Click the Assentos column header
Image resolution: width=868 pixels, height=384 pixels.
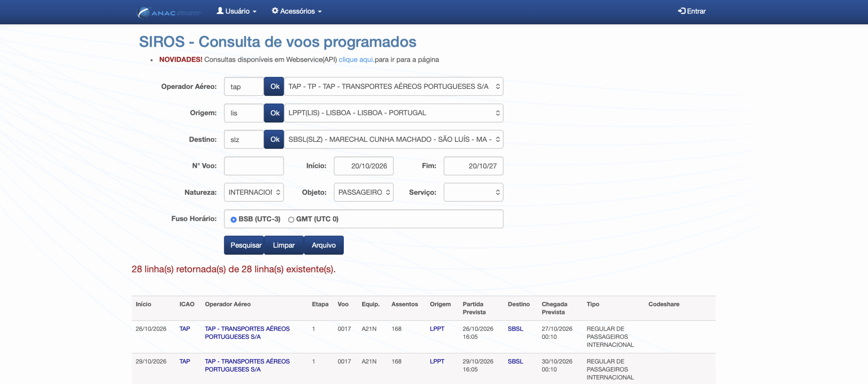405,304
